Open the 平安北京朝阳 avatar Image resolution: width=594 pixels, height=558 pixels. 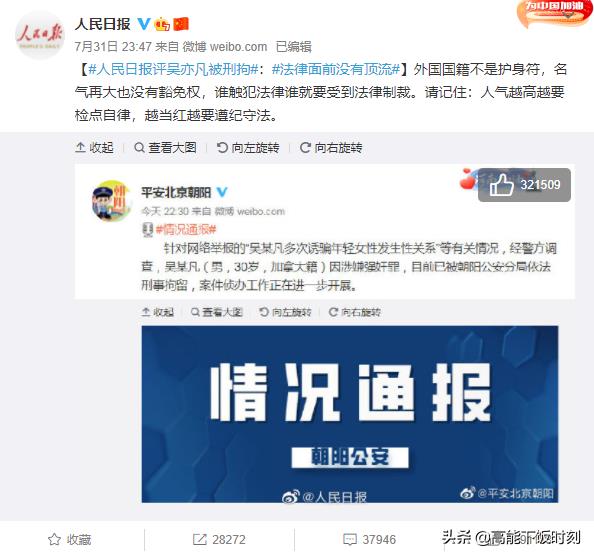click(111, 201)
